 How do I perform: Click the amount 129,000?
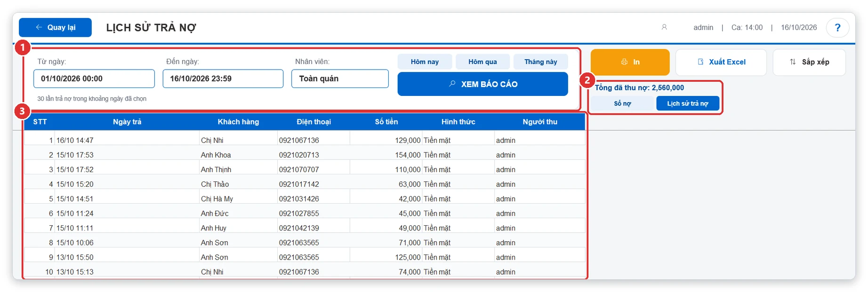pos(408,140)
